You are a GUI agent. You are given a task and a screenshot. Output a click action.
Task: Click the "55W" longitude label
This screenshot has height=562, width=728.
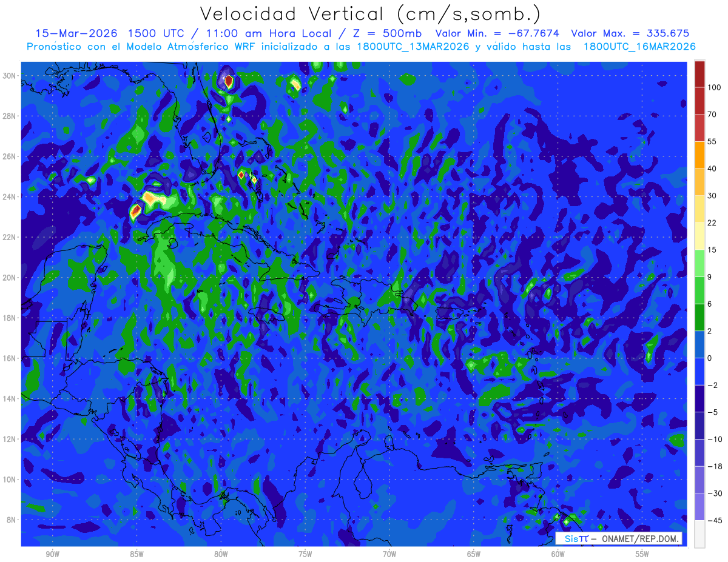tap(642, 554)
